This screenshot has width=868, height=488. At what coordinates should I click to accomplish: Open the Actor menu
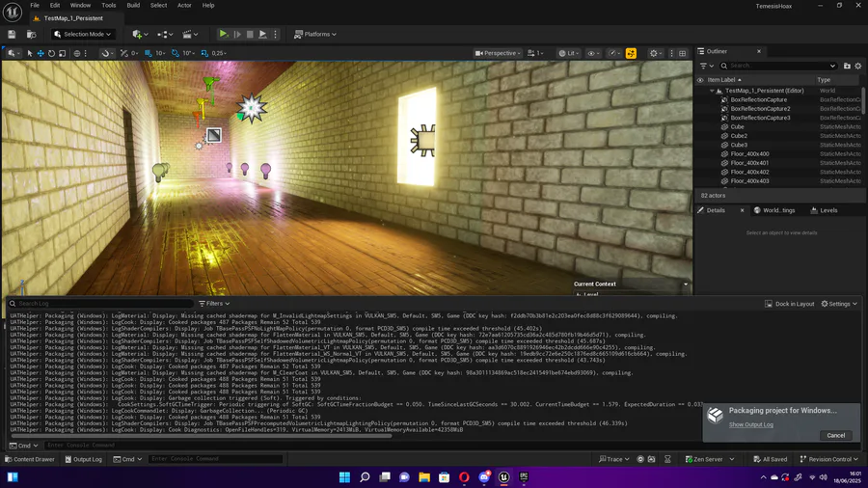pyautogui.click(x=184, y=5)
